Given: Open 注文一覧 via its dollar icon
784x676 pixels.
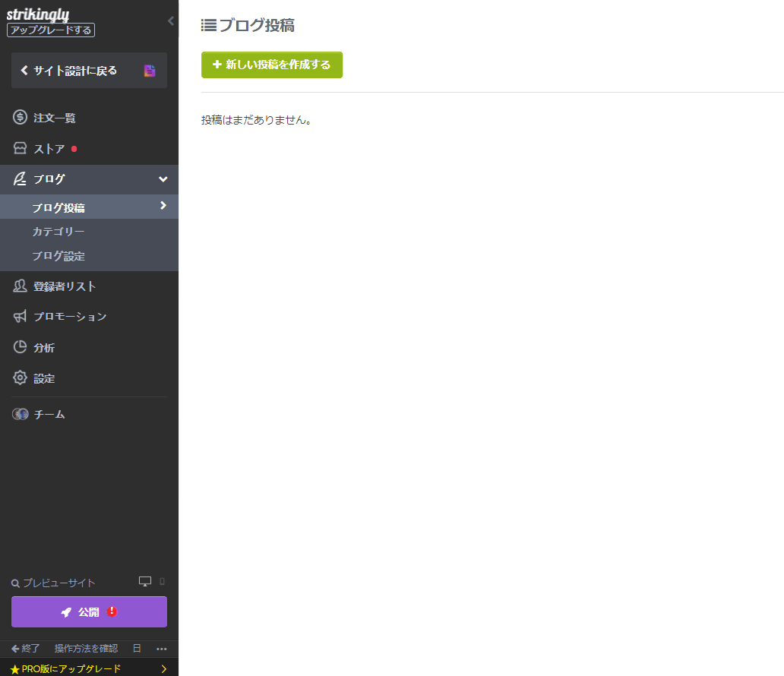Looking at the screenshot, I should [20, 118].
